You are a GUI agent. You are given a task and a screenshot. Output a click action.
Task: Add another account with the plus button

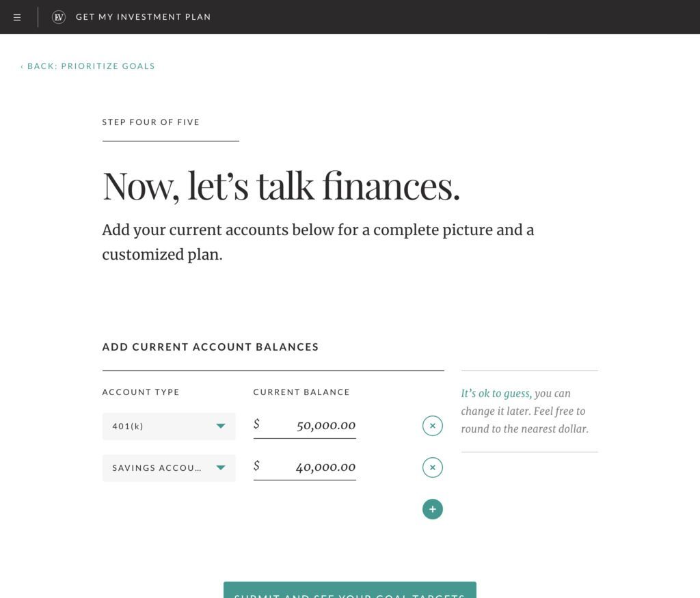click(432, 509)
